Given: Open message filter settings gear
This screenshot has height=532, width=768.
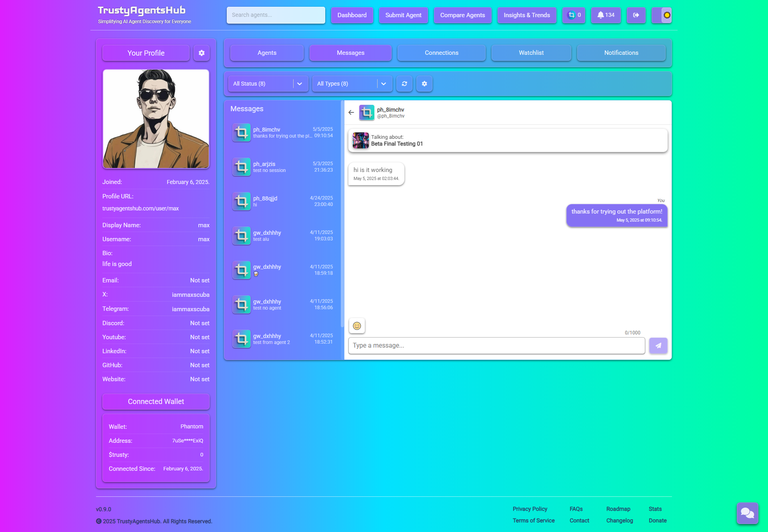Looking at the screenshot, I should click(424, 84).
